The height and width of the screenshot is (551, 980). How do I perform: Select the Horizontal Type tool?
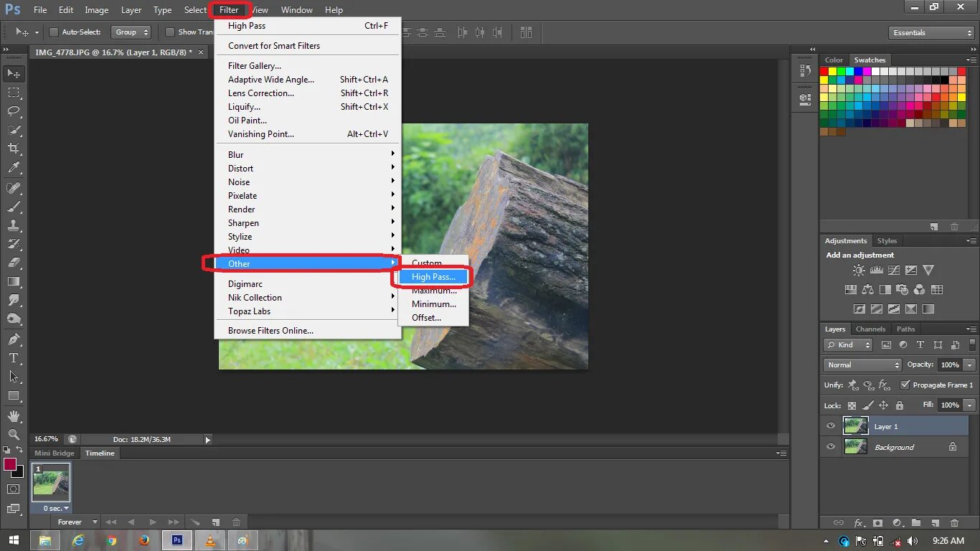click(x=14, y=358)
